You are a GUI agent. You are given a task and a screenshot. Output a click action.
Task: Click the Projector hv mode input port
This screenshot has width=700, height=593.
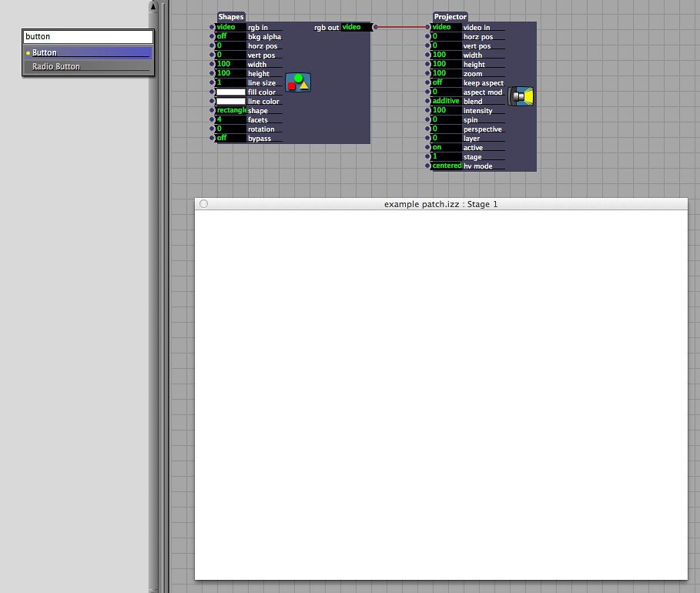click(x=428, y=166)
